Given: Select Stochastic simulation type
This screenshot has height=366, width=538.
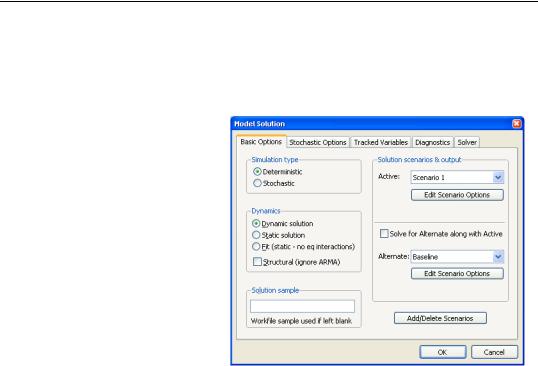Looking at the screenshot, I should tap(274, 183).
